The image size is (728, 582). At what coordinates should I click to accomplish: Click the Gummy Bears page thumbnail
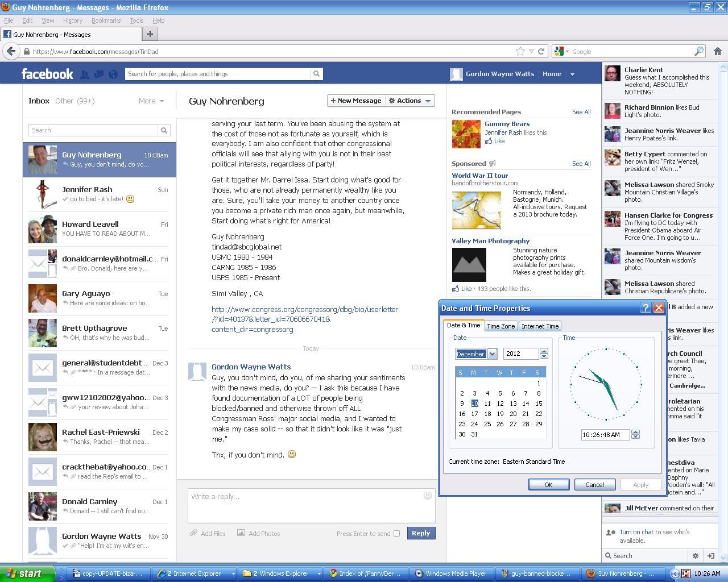coord(466,134)
